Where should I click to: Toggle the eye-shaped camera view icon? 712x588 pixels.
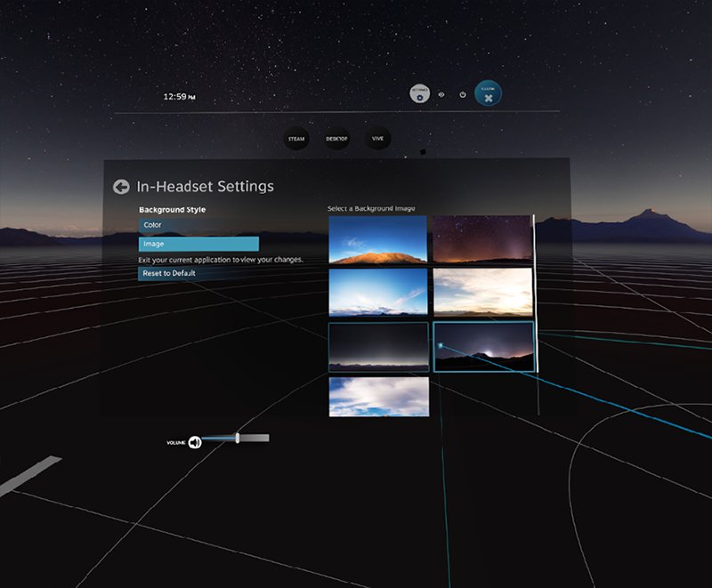pos(441,95)
